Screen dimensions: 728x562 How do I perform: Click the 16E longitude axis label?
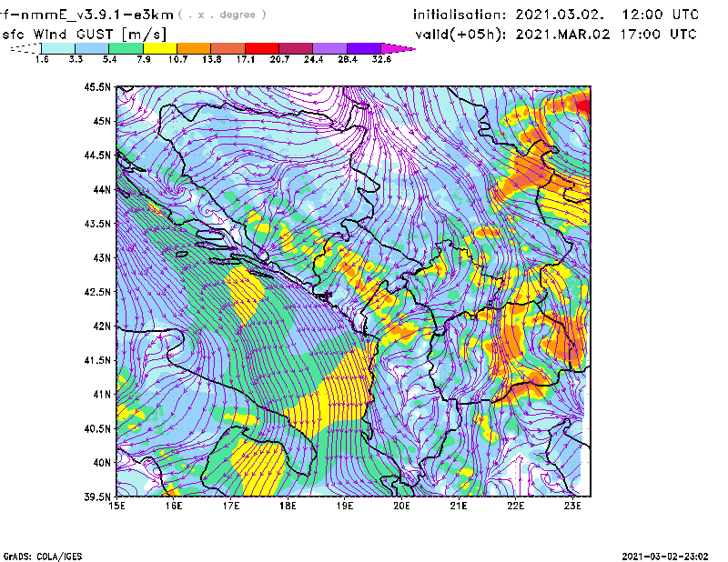173,506
